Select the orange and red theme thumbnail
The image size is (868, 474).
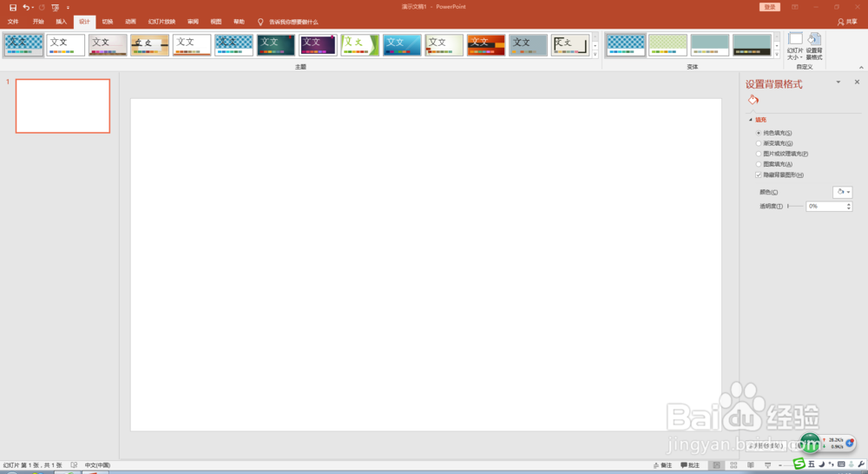[486, 45]
